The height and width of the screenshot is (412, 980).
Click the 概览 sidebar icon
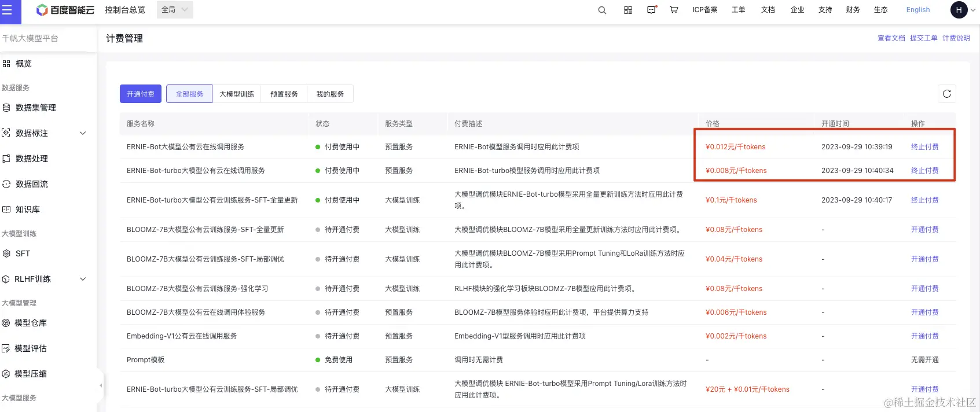pyautogui.click(x=6, y=64)
